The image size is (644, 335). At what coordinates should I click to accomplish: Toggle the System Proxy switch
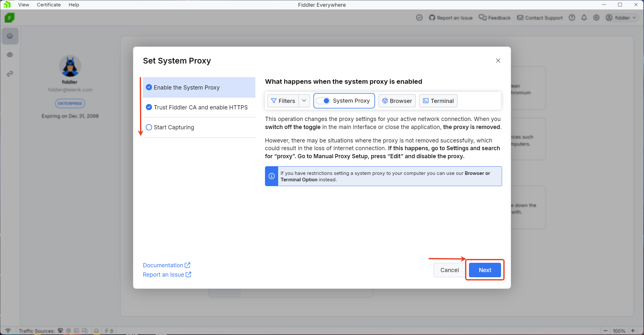tap(323, 101)
